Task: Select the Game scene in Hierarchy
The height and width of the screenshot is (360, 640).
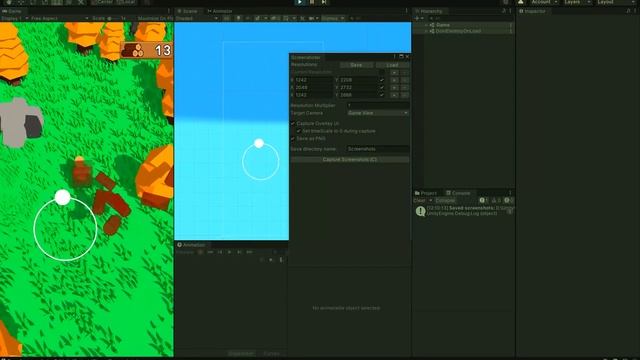Action: [x=442, y=25]
